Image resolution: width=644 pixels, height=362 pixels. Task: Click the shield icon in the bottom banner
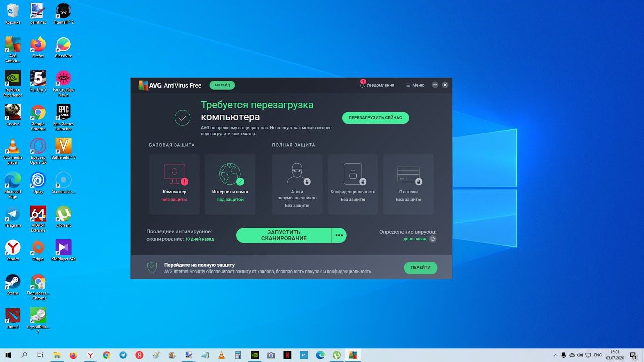[x=152, y=267]
